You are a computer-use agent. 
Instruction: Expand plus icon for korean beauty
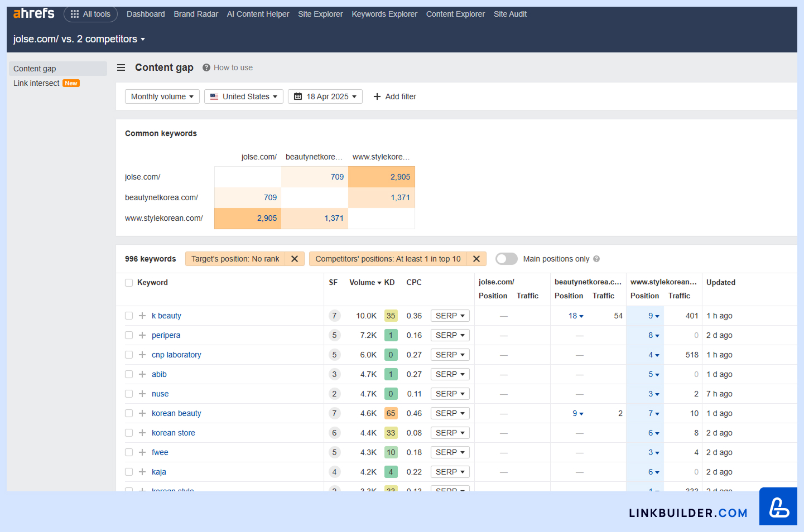[x=142, y=413]
